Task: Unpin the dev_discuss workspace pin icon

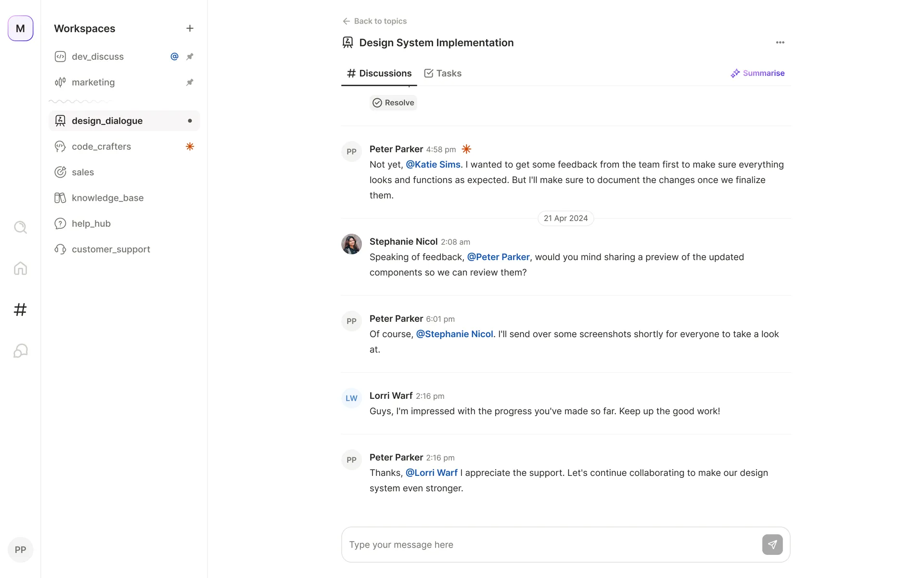Action: tap(190, 56)
